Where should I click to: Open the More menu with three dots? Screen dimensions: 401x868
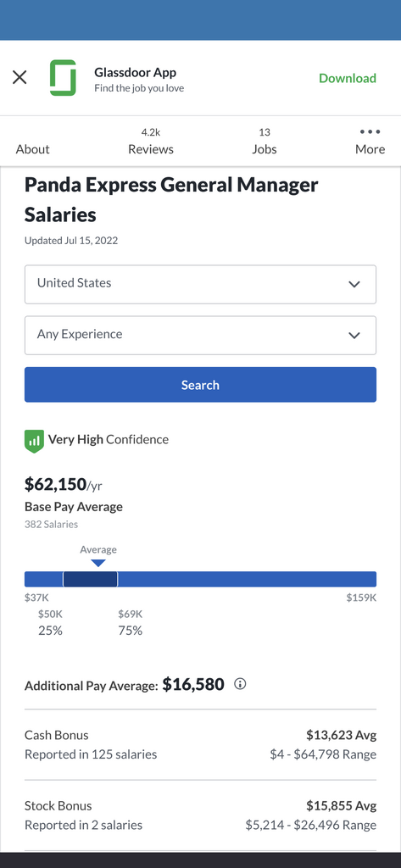pos(370,142)
